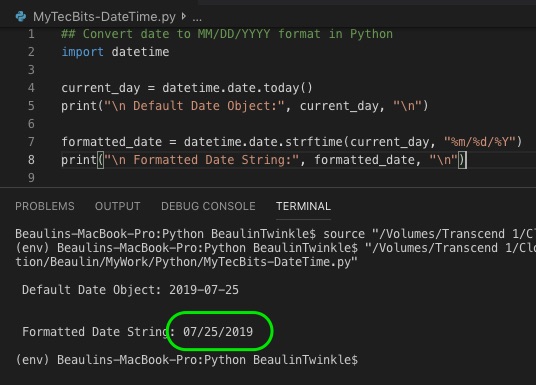Click the 'Default Date Object:' string in code
Screen dimensions: 536x385
click(194, 106)
